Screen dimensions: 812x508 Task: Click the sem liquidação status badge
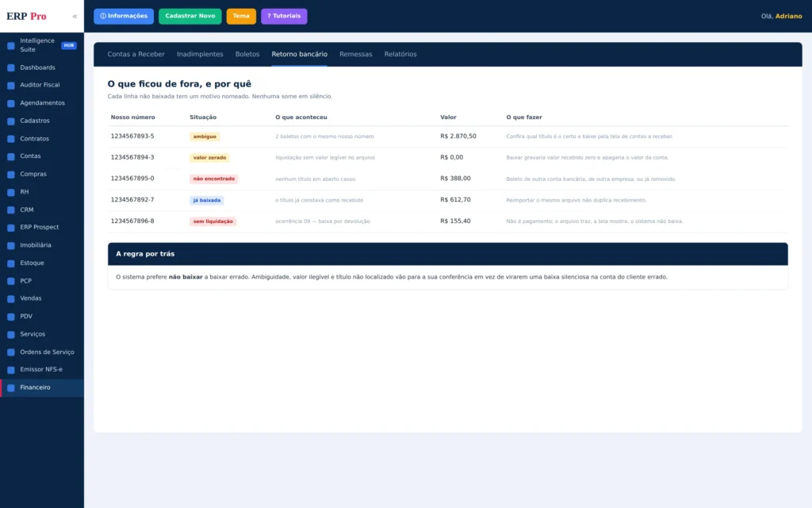click(213, 221)
